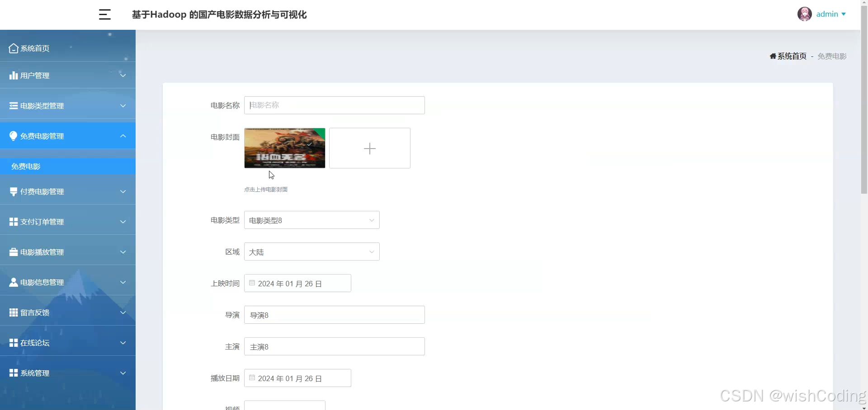This screenshot has width=868, height=410.
Task: Click the display icon for 付费电影管理
Action: click(x=13, y=191)
